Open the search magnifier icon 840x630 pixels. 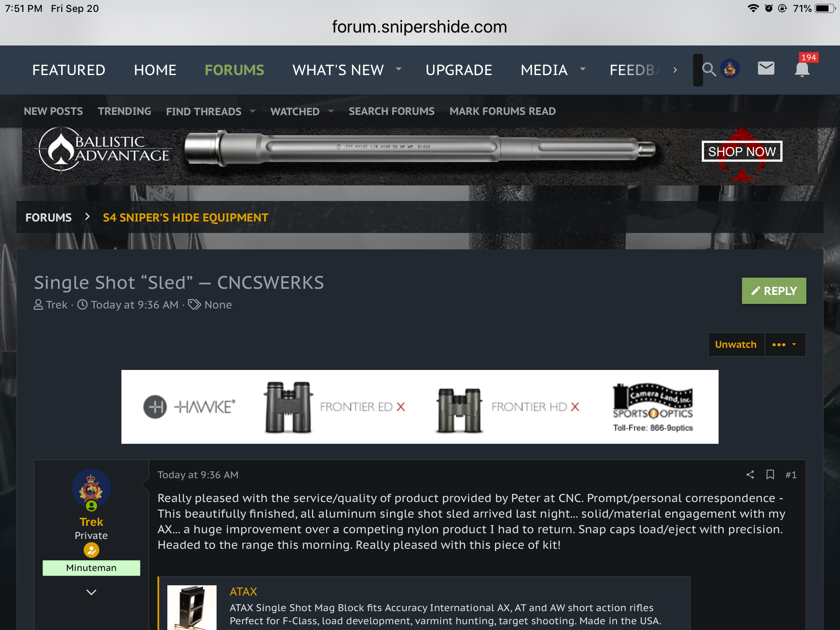709,70
